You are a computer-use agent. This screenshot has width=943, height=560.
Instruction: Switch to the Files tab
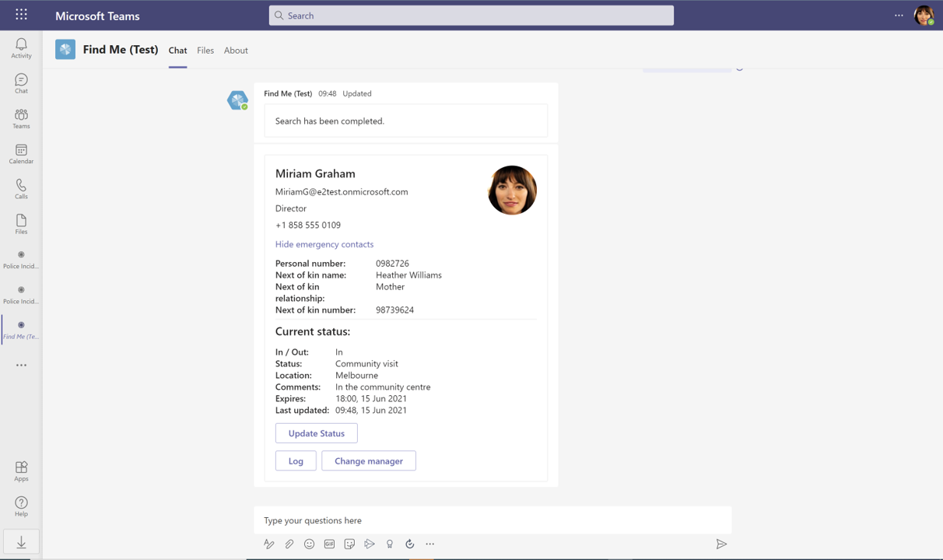click(x=205, y=51)
